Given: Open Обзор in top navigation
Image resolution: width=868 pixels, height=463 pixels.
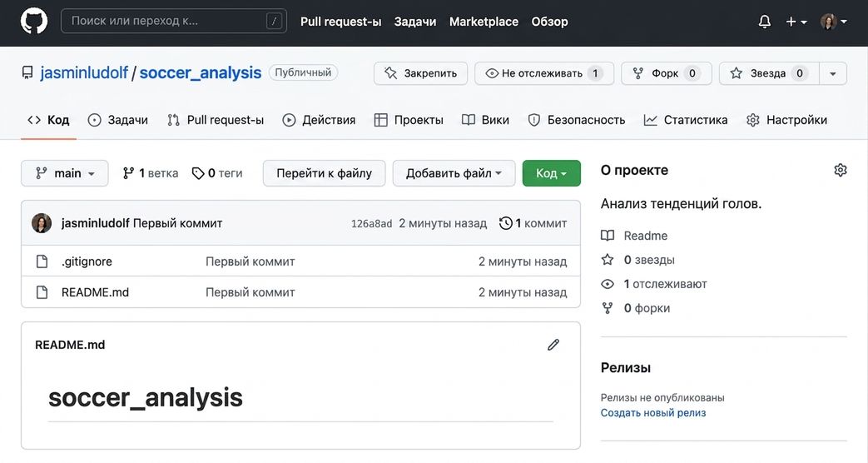Looking at the screenshot, I should (550, 22).
